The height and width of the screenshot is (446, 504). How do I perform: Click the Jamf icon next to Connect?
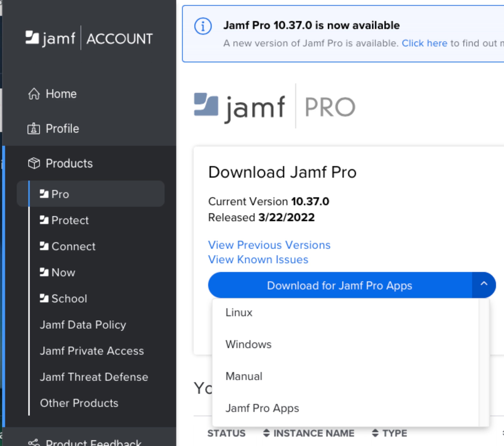pyautogui.click(x=44, y=246)
